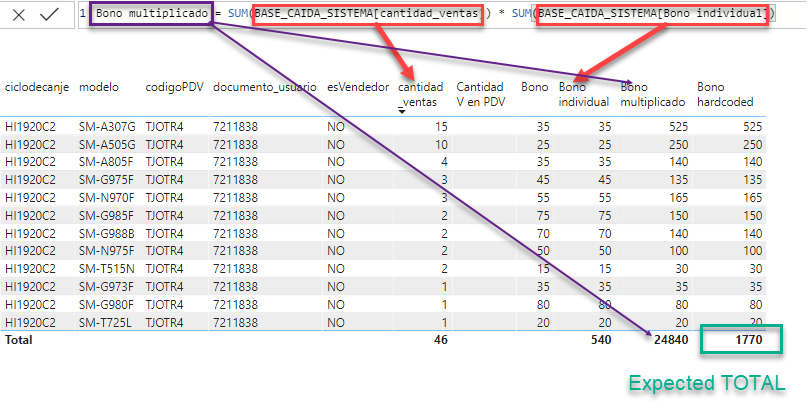Click Bono individual 70 in SM-G988B row
This screenshot has width=810, height=416.
click(x=605, y=234)
